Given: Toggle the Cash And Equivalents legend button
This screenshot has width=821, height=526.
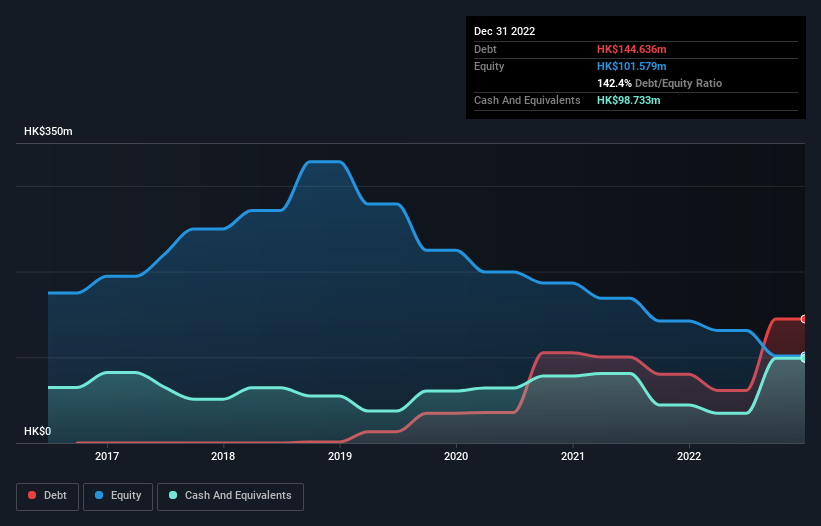Looking at the screenshot, I should pyautogui.click(x=230, y=496).
